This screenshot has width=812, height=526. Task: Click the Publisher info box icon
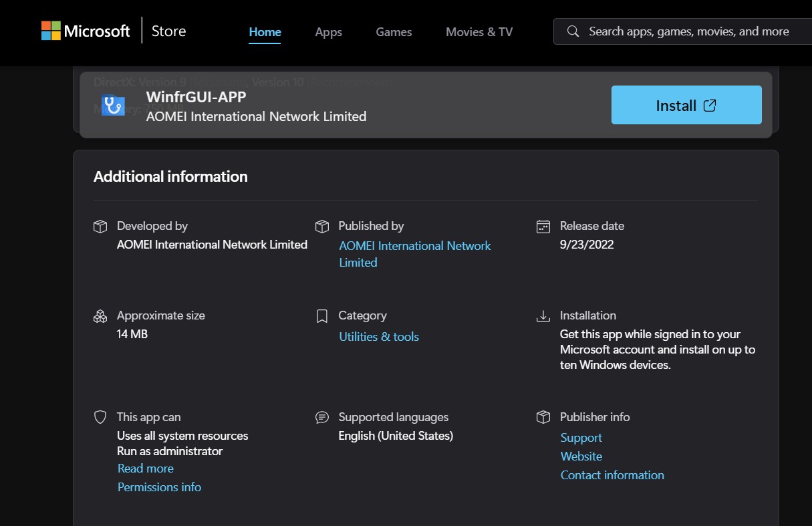click(x=543, y=417)
